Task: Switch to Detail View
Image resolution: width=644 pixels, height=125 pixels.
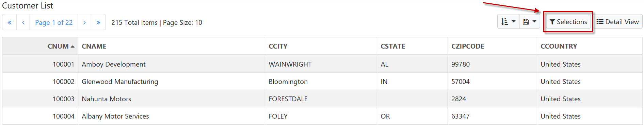Action: click(x=617, y=22)
